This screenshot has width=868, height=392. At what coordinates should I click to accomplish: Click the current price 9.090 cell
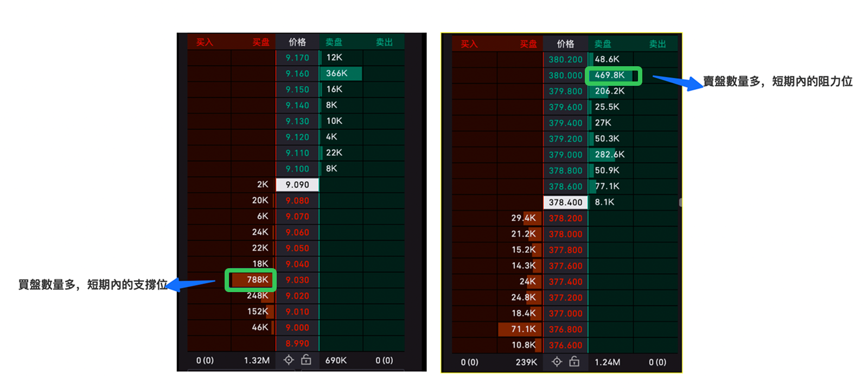(x=297, y=185)
